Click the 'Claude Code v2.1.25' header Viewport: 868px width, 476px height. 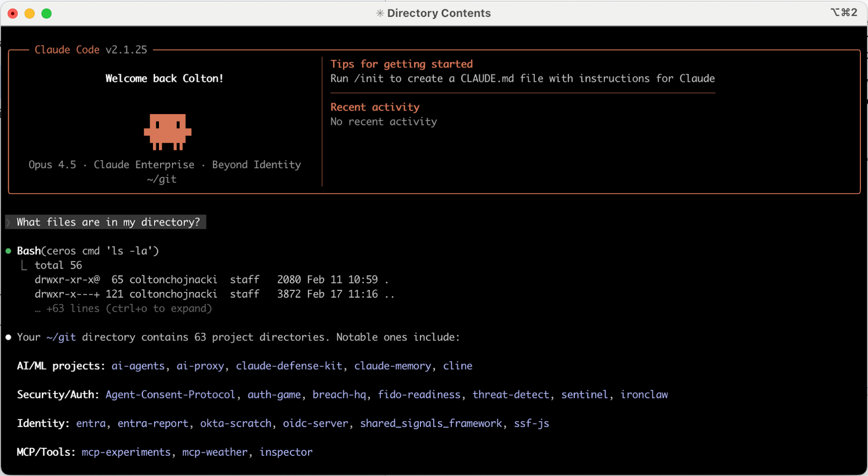pos(91,49)
